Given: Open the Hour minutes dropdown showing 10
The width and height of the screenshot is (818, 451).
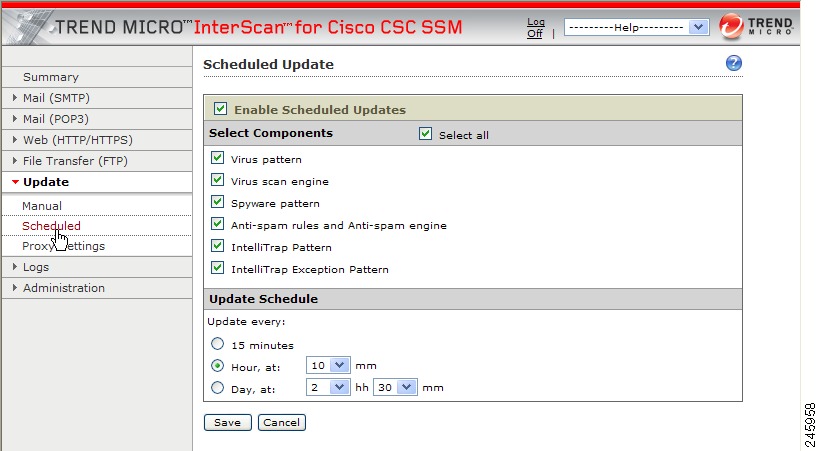Looking at the screenshot, I should click(x=328, y=365).
